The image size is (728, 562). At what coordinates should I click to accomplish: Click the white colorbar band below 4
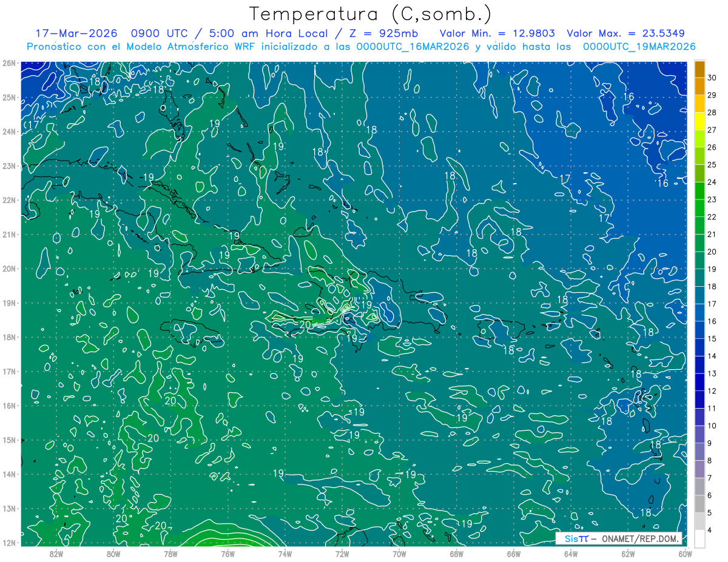tap(699, 538)
